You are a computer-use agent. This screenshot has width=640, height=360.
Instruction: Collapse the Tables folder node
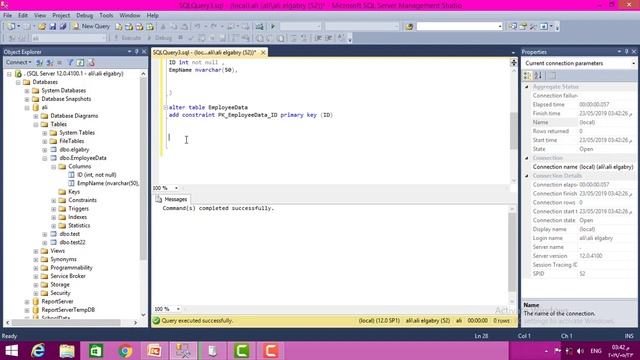tap(36, 124)
